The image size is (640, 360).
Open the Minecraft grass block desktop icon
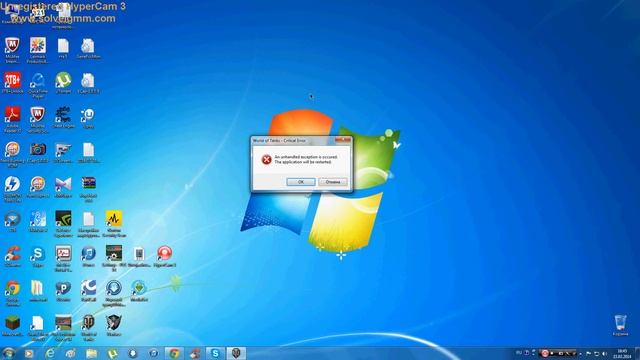coord(12,326)
